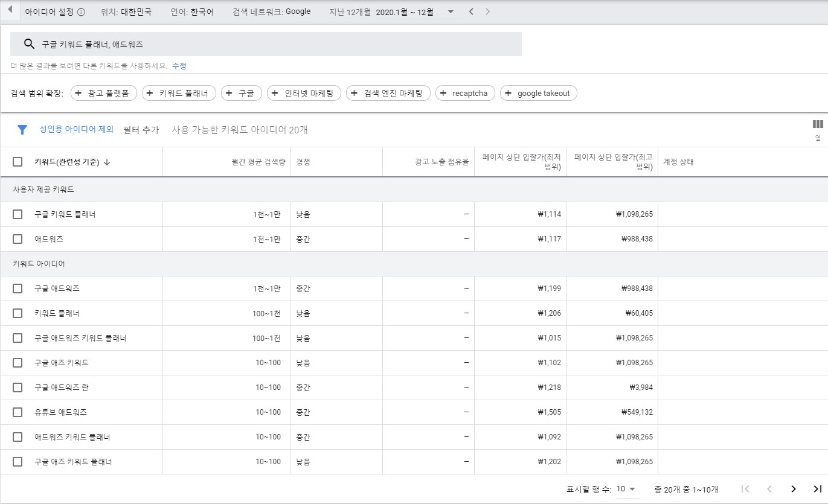Check the 구글 애즈 키워드 row
The height and width of the screenshot is (504, 828).
(18, 363)
